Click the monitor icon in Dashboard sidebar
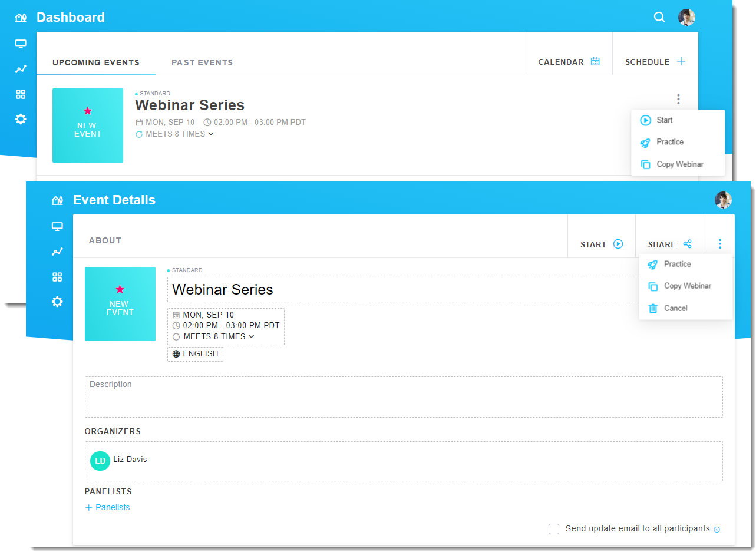 click(x=21, y=44)
